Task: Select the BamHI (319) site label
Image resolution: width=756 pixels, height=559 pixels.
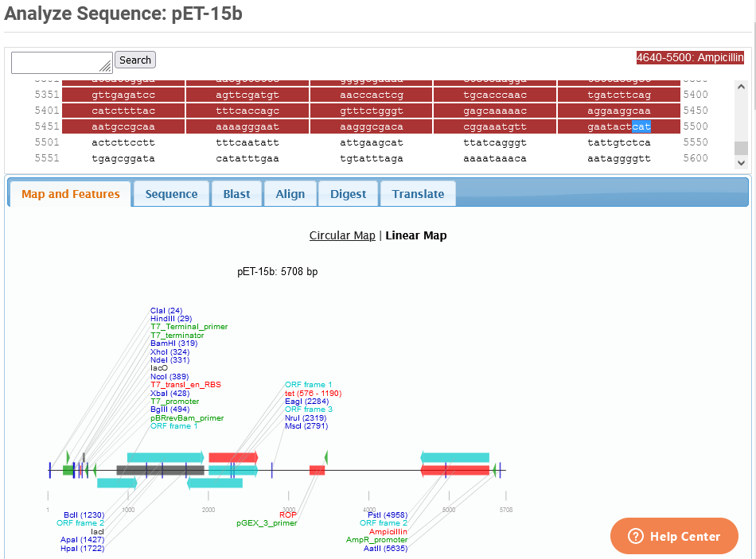Action: pos(174,343)
